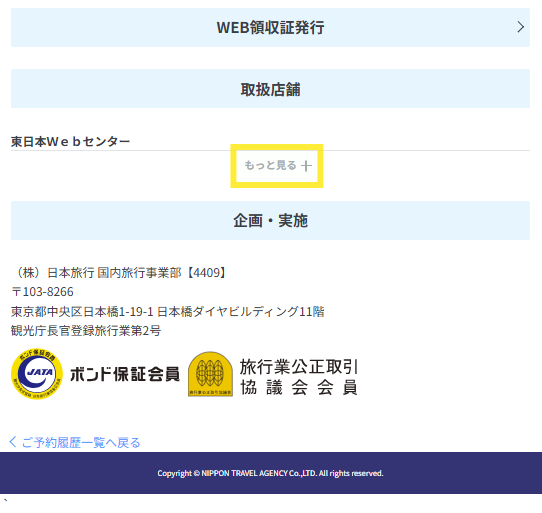Image resolution: width=542 pixels, height=513 pixels.
Task: Select the 取扱店舗 section header
Action: (270, 88)
